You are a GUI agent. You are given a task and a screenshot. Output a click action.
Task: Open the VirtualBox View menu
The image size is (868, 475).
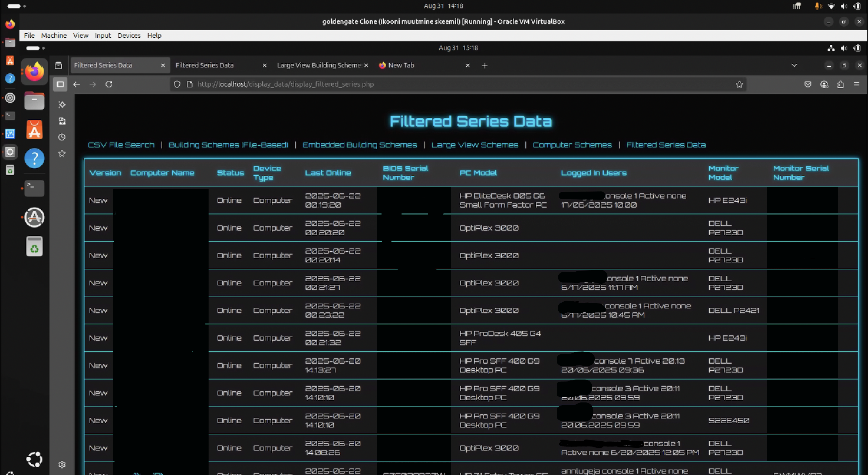pyautogui.click(x=81, y=35)
